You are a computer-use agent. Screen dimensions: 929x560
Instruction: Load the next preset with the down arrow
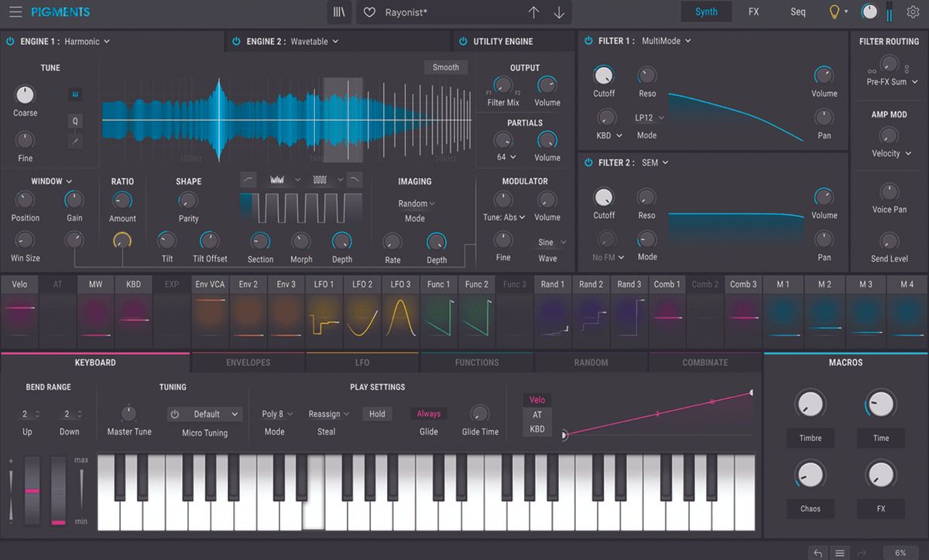pos(557,12)
